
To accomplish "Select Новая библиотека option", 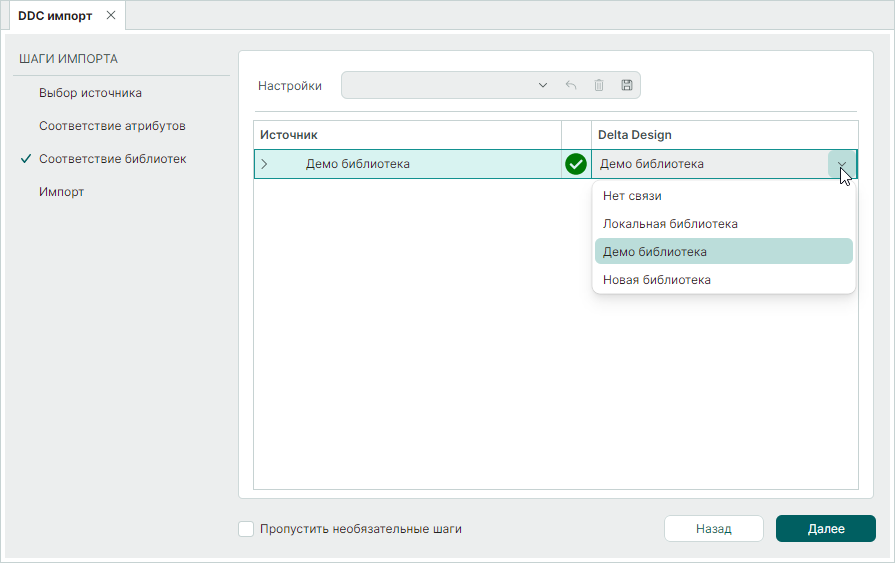I will pyautogui.click(x=656, y=280).
